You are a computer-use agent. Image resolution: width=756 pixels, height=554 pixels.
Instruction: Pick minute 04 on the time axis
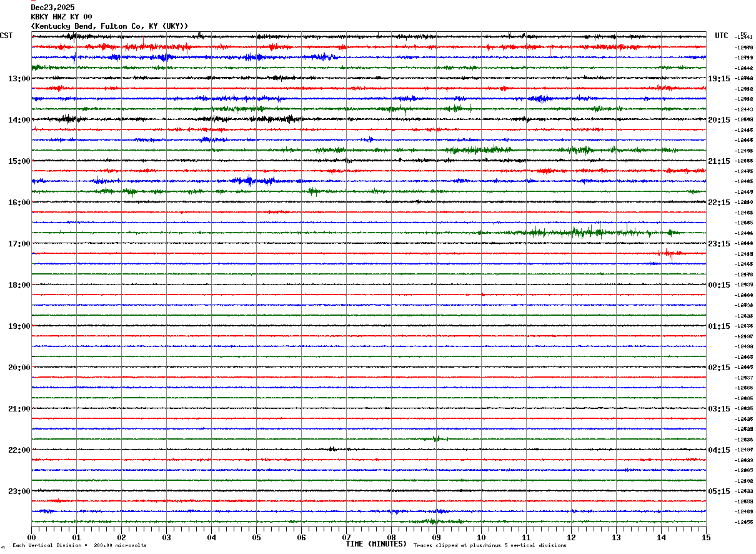pyautogui.click(x=211, y=537)
